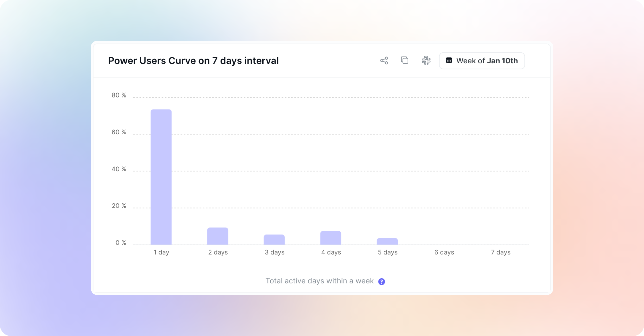Click the Power Users Curve title
Viewport: 644px width, 336px height.
point(193,61)
